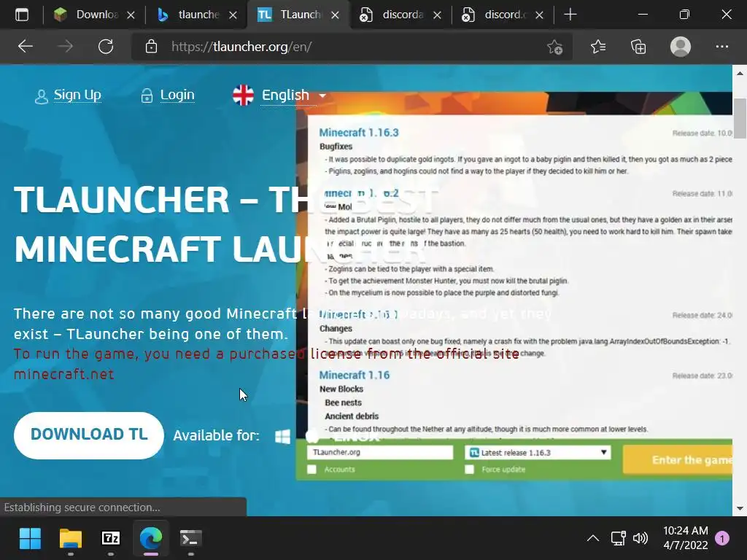Viewport: 747px width, 560px height.
Task: Click the UK flag icon
Action: coord(243,96)
